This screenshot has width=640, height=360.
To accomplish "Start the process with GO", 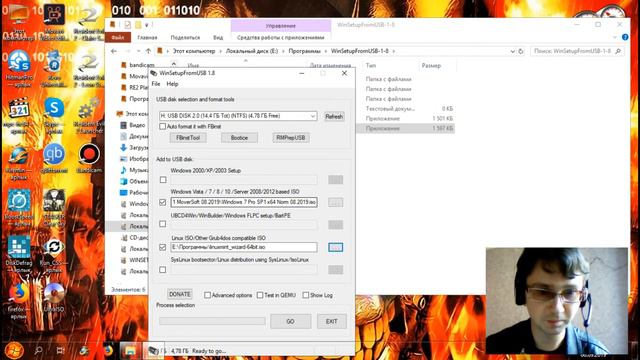I will [290, 321].
